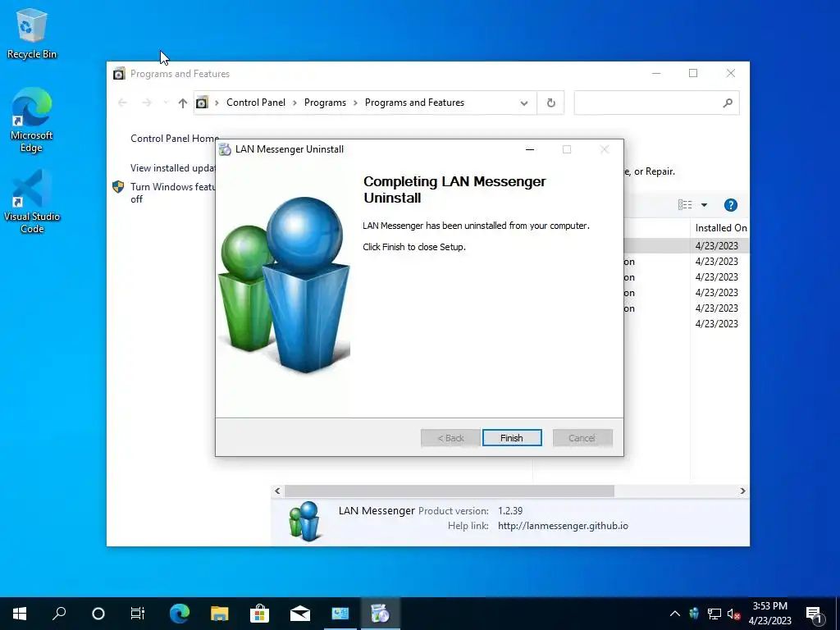Minimize the LAN Messenger Uninstall dialog
This screenshot has width=840, height=630.
coord(530,149)
